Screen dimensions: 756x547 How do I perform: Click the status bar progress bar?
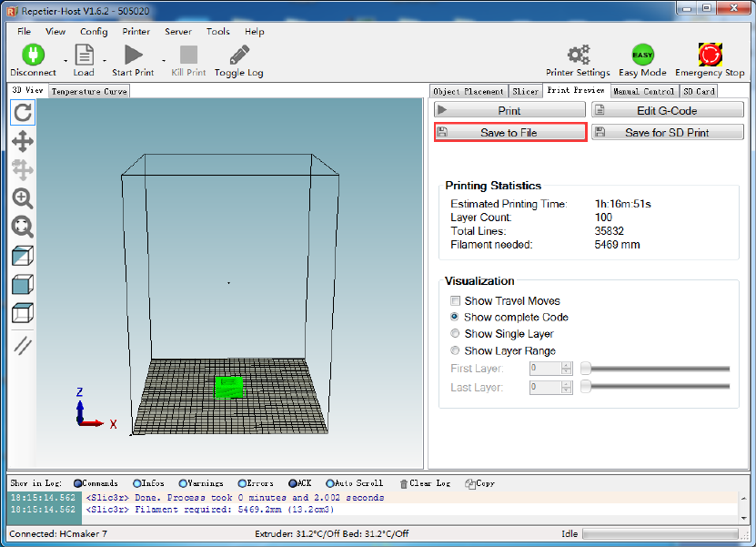(660, 534)
